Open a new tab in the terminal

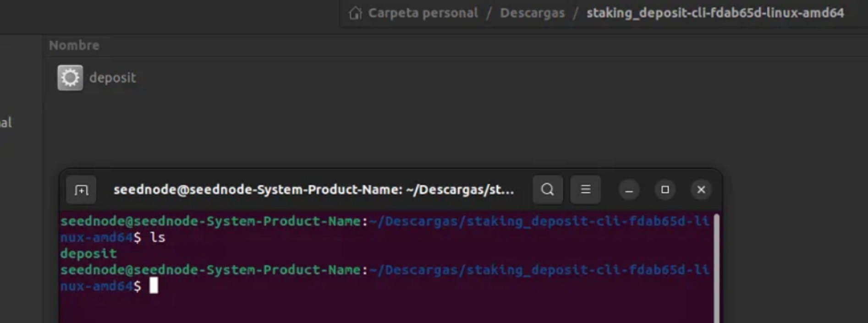(82, 190)
